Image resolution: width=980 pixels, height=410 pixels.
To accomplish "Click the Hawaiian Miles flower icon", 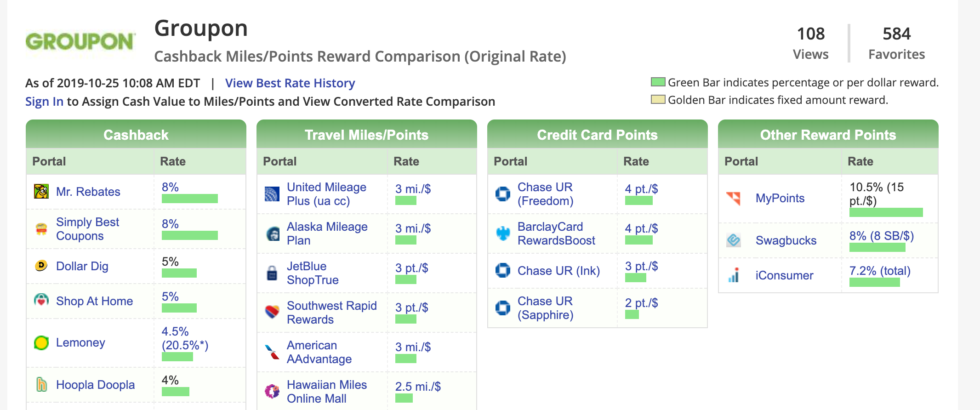I will pos(272,391).
